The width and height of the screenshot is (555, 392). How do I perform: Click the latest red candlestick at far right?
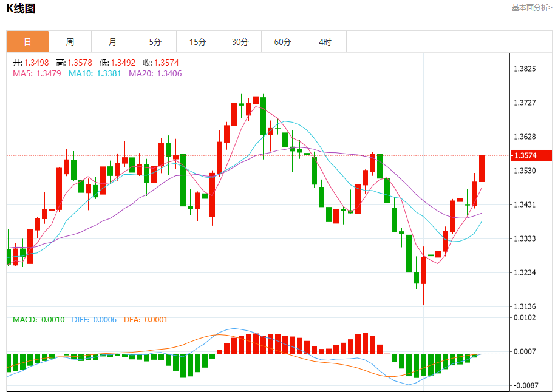(482, 169)
